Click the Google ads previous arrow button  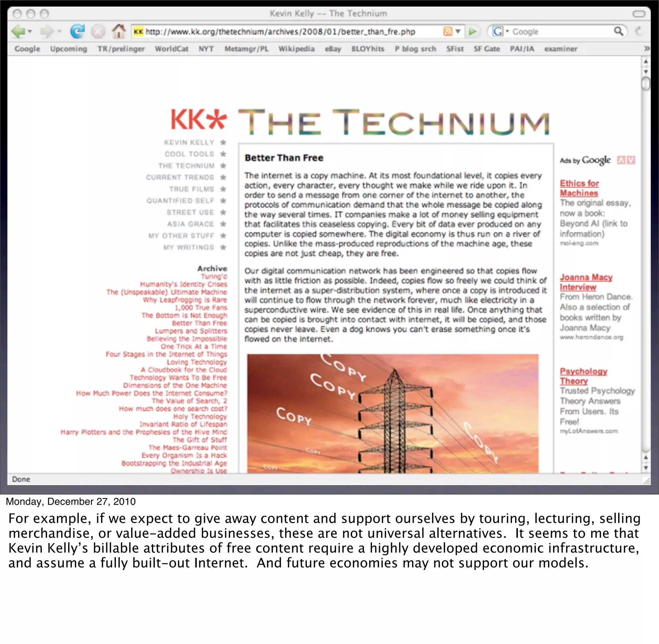621,160
